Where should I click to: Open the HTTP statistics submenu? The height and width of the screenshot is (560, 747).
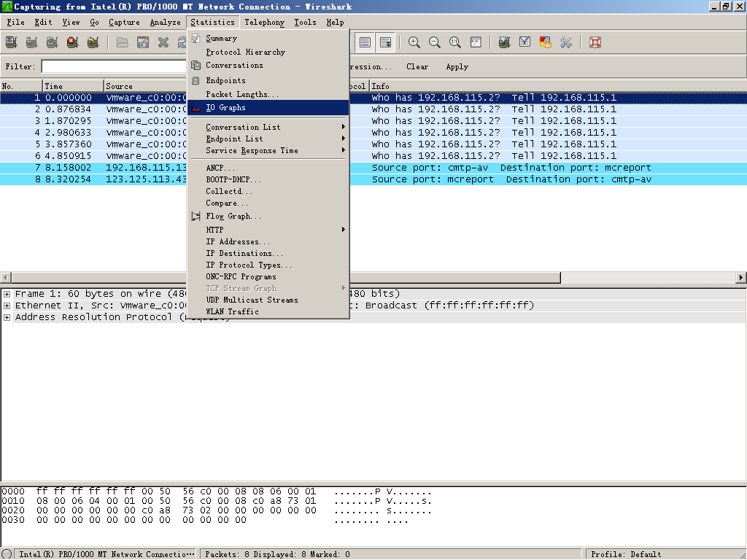(x=268, y=230)
